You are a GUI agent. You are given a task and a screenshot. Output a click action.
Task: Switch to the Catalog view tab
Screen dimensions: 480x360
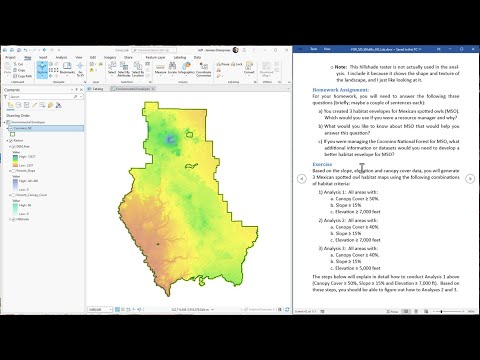96,89
